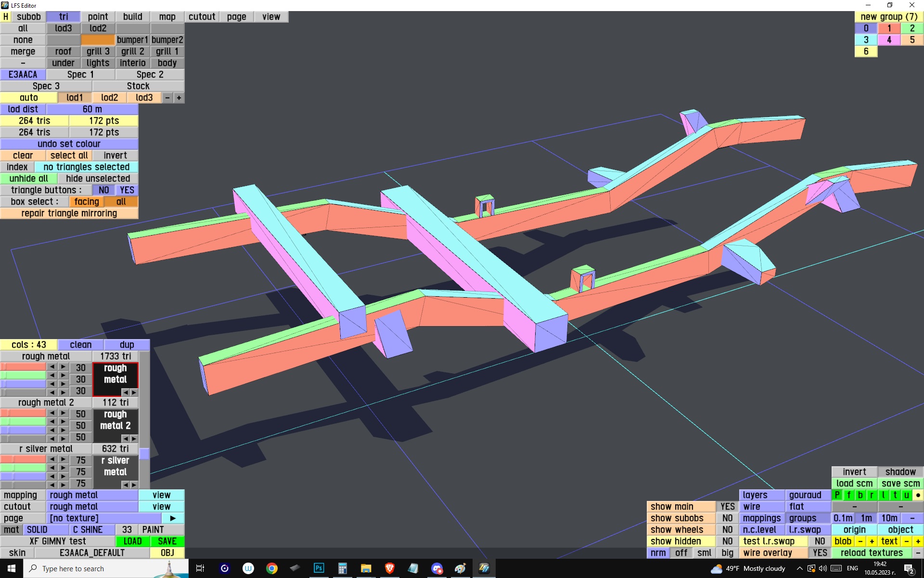Click the P layer button
Screen dimensions: 924x578
(x=837, y=495)
